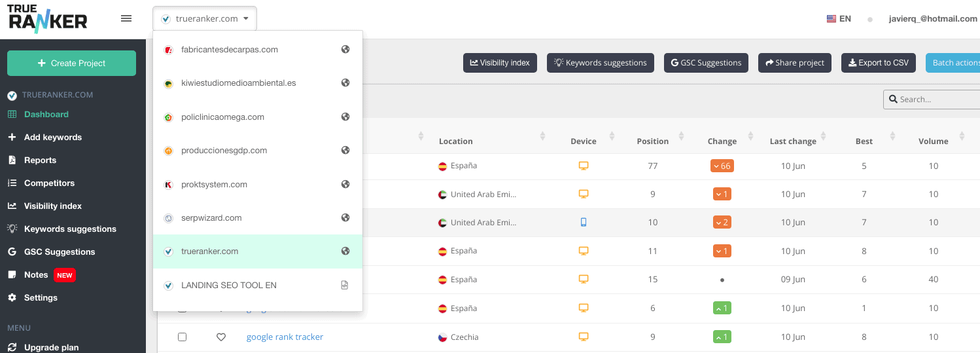The width and height of the screenshot is (980, 353).
Task: Open the Batch actions button
Action: click(x=953, y=63)
